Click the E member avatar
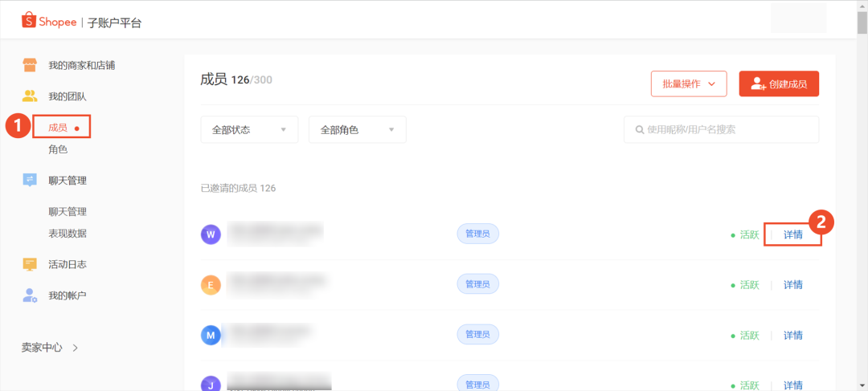Image resolution: width=868 pixels, height=391 pixels. pyautogui.click(x=211, y=285)
